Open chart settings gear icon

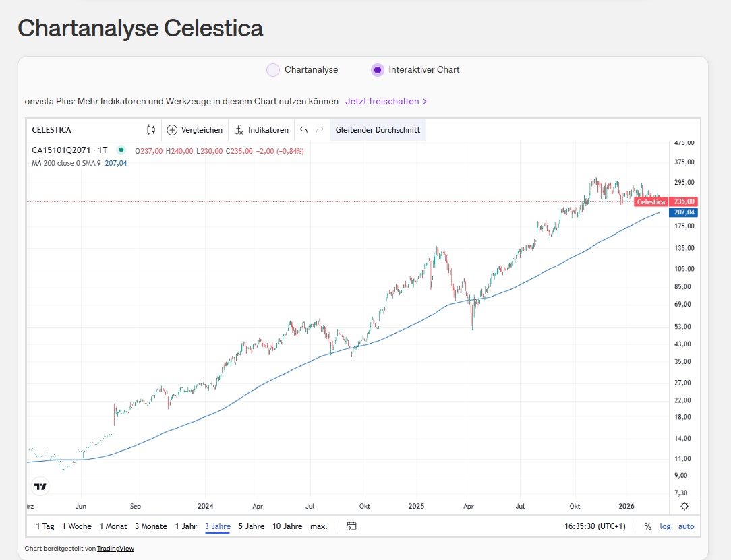click(x=685, y=507)
